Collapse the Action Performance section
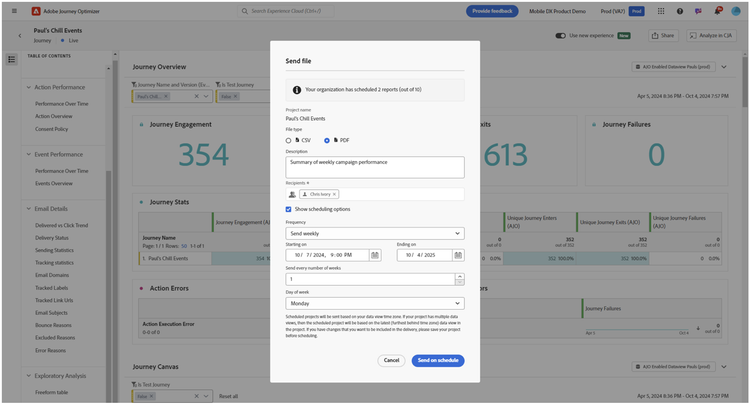Viewport: 750px width, 405px height. pos(27,88)
